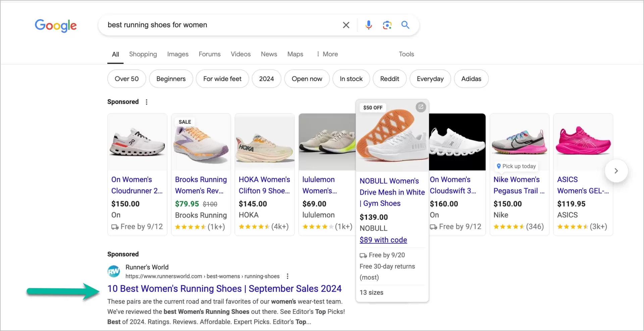644x331 pixels.
Task: Open the three-dot menu on Runner's World result
Action: (x=287, y=276)
